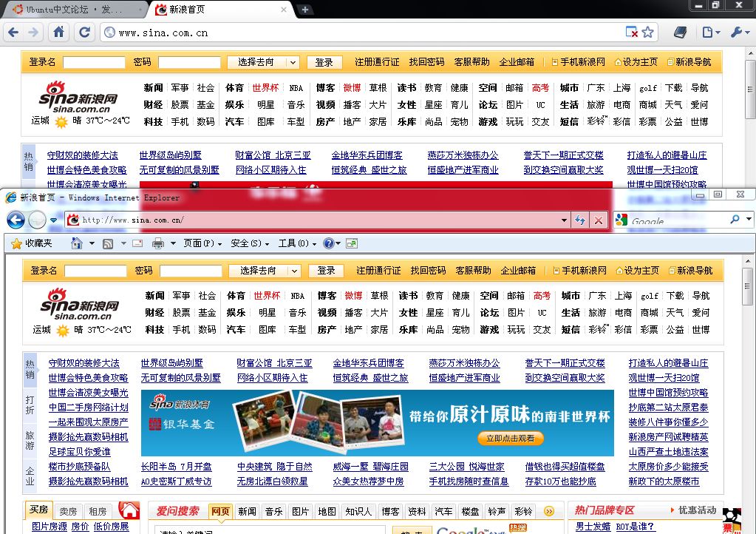This screenshot has width=756, height=534.
Task: Click the IE search magnifier icon
Action: (735, 220)
